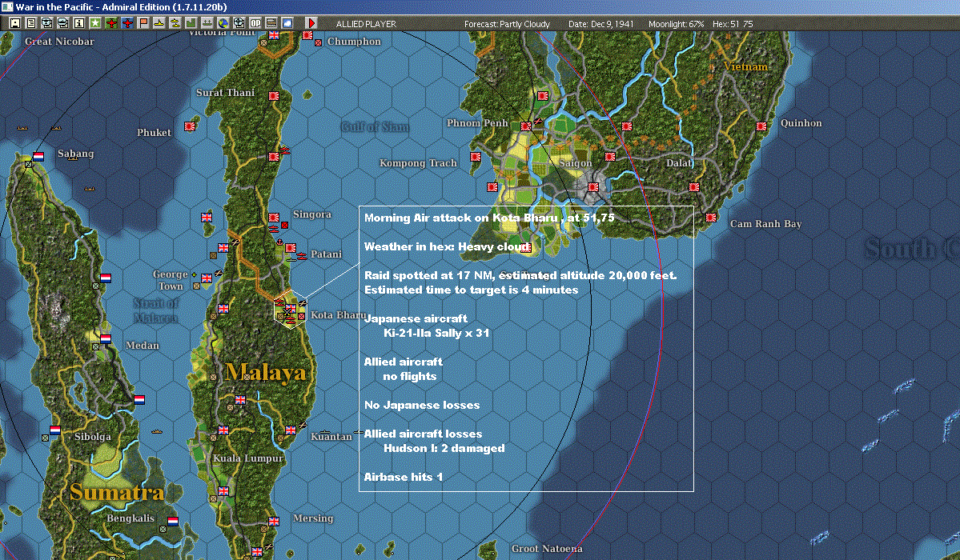Select the Saigon base marker
Screen dimensions: 960x560
[593, 187]
